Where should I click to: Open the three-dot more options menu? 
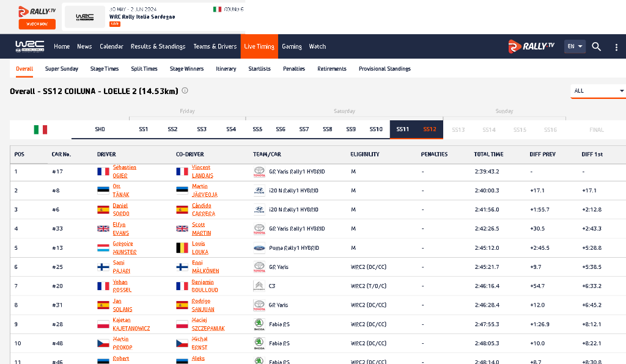[x=616, y=46]
